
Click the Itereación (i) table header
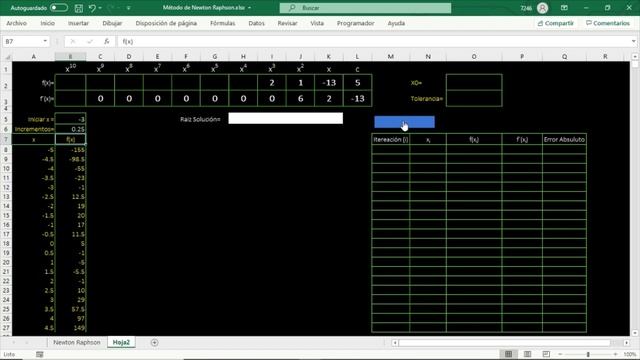click(x=391, y=139)
